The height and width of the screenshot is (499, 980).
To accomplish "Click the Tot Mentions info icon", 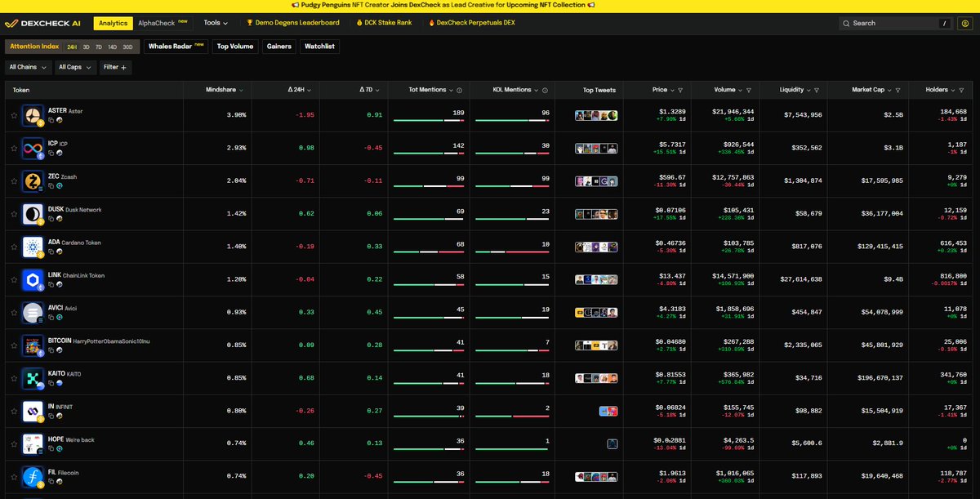I will coord(460,90).
